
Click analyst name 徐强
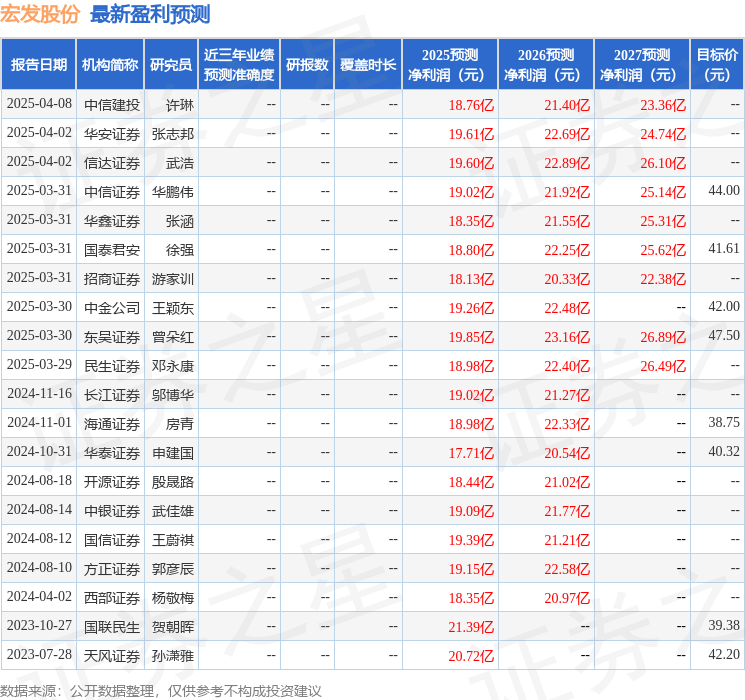(x=180, y=250)
